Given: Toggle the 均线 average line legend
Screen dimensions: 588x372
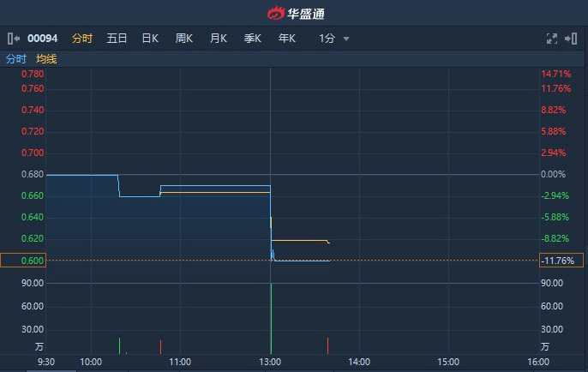Looking at the screenshot, I should tap(46, 59).
